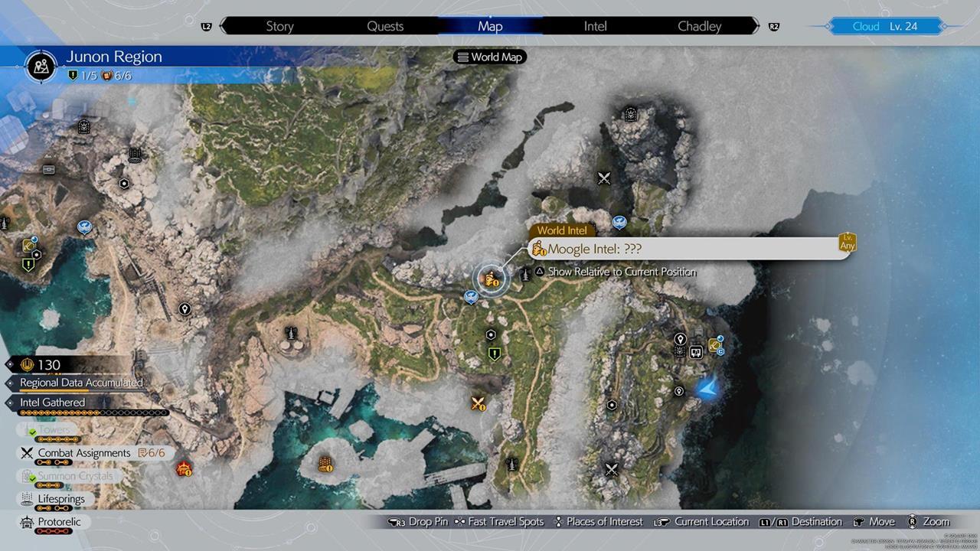Screen dimensions: 980x551
Task: Select the orange lifespring marker on the island
Action: pos(325,464)
